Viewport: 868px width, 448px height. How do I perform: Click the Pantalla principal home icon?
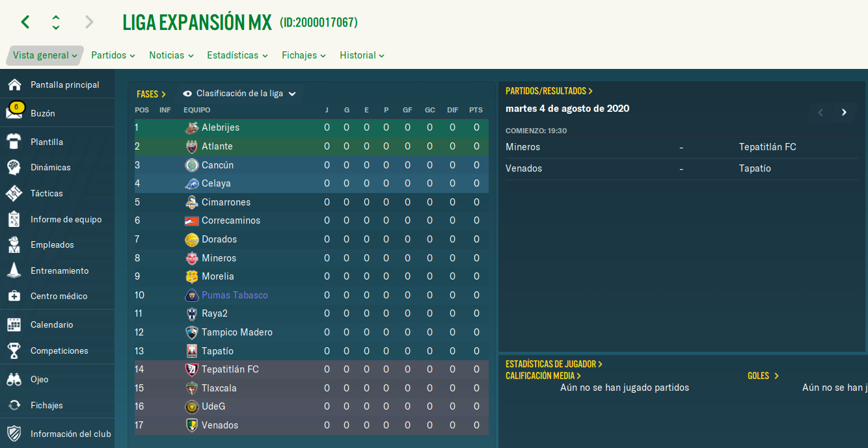tap(14, 85)
